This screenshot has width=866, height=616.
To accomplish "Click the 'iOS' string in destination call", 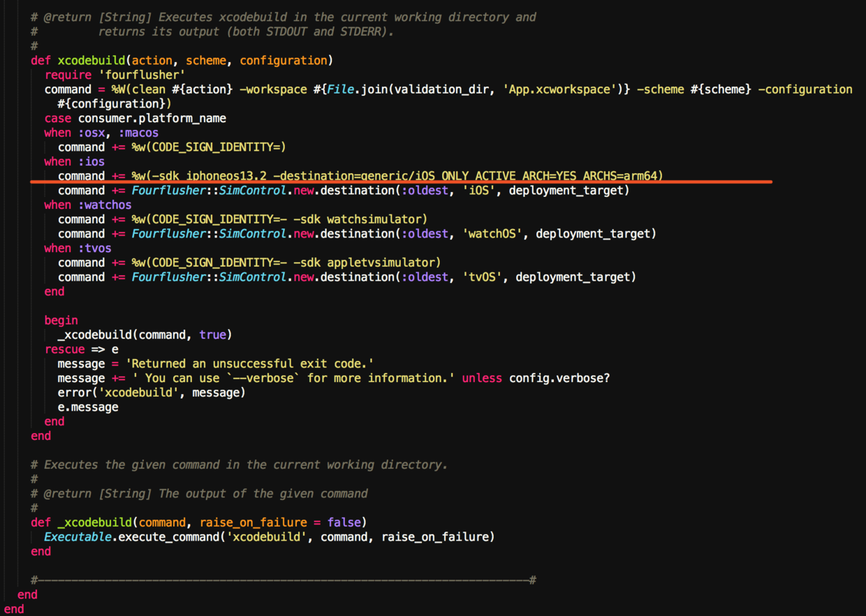I will [x=479, y=191].
